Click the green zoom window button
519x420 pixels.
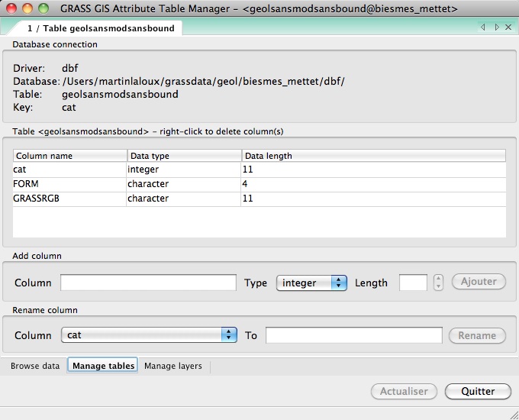[44, 9]
